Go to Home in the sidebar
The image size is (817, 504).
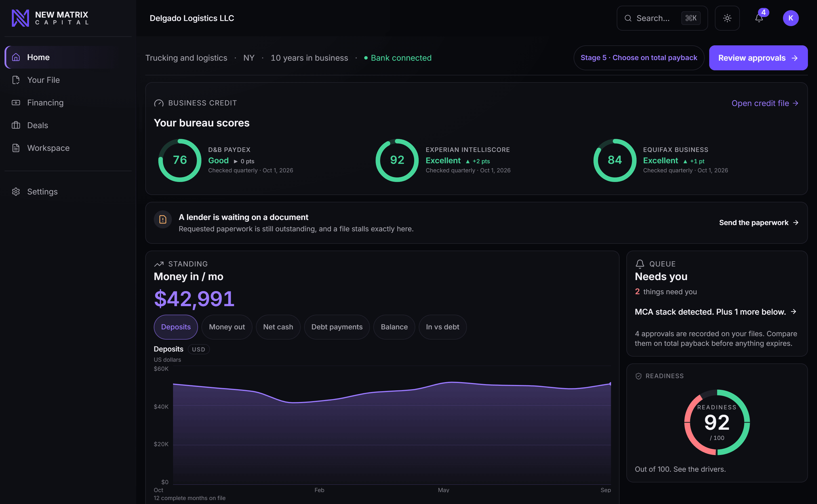tap(68, 57)
